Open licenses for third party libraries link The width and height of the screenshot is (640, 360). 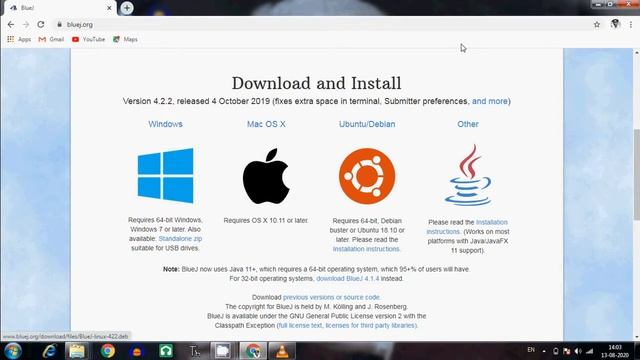(371, 325)
